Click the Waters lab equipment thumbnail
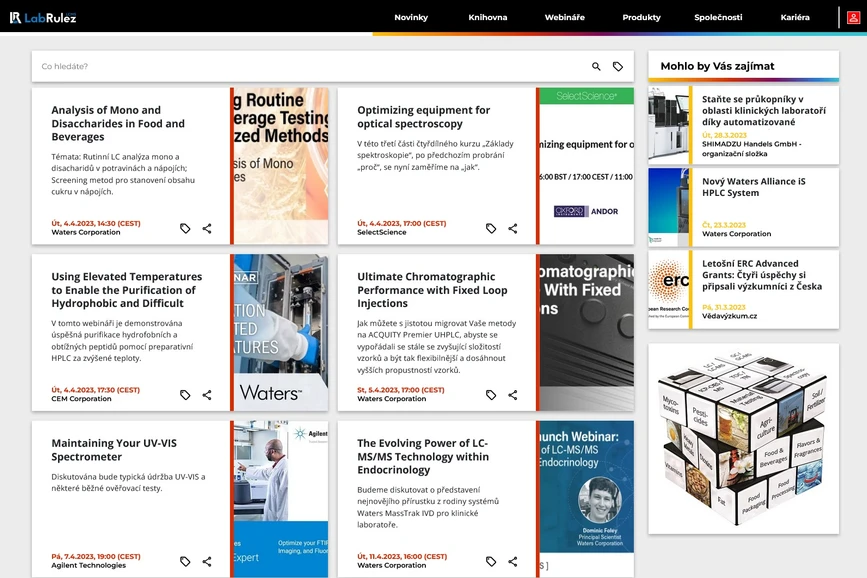 281,332
